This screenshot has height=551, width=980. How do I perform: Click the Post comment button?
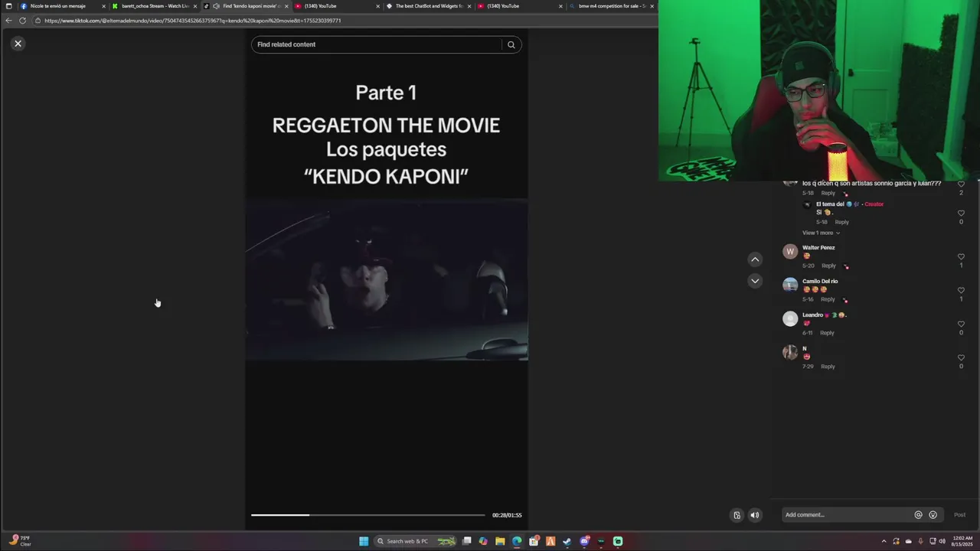(959, 515)
